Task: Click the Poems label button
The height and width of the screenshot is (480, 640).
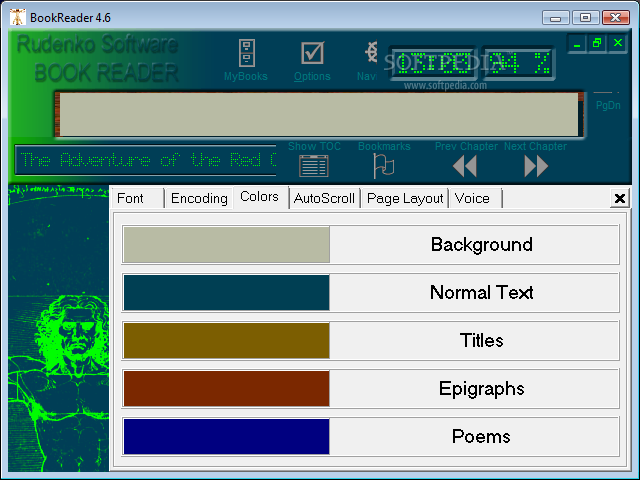Action: point(474,436)
